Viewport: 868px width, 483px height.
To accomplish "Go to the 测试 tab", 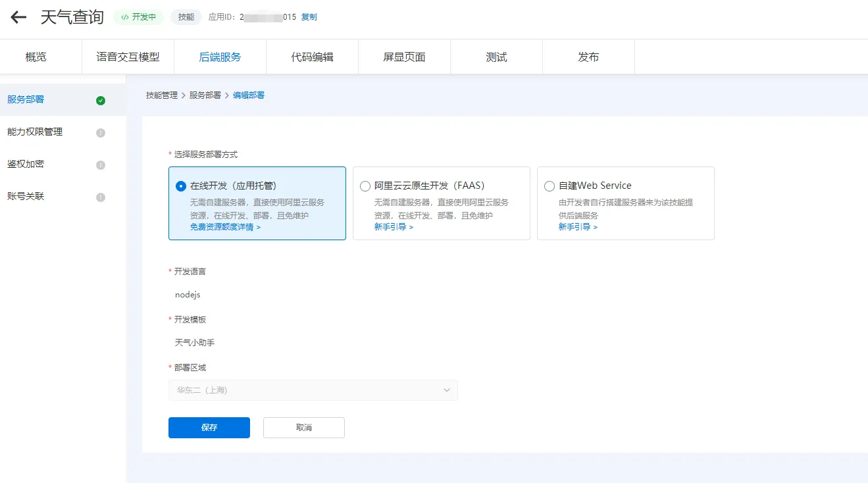I will 497,57.
